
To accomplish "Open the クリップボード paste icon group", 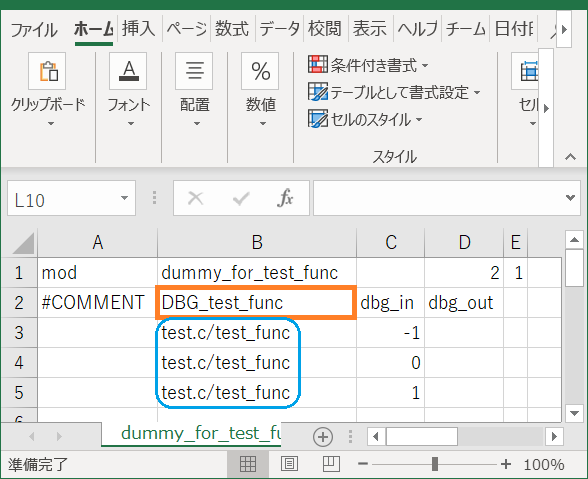I will click(47, 71).
